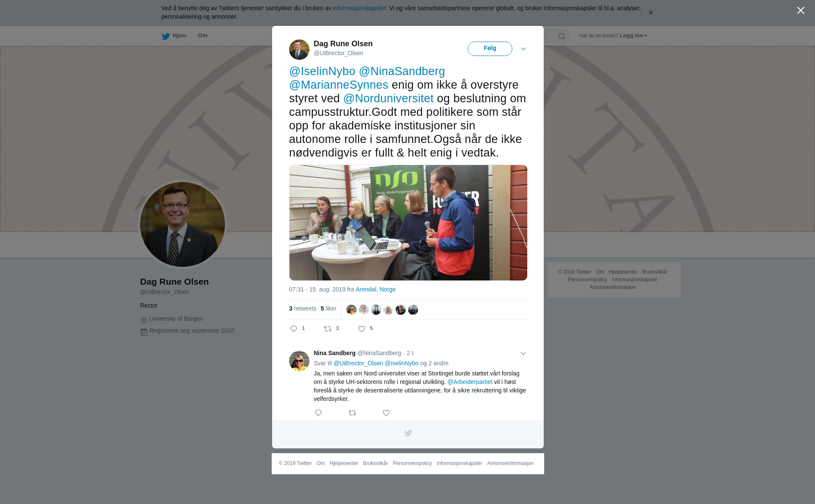Image resolution: width=815 pixels, height=504 pixels.
Task: Open the Logg inn dropdown
Action: 633,36
